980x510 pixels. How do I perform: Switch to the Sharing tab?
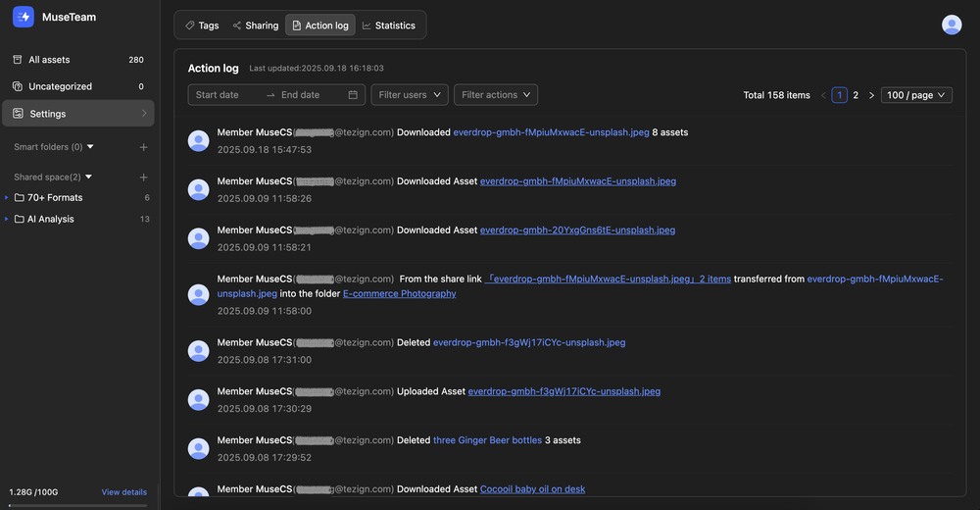pyautogui.click(x=255, y=25)
